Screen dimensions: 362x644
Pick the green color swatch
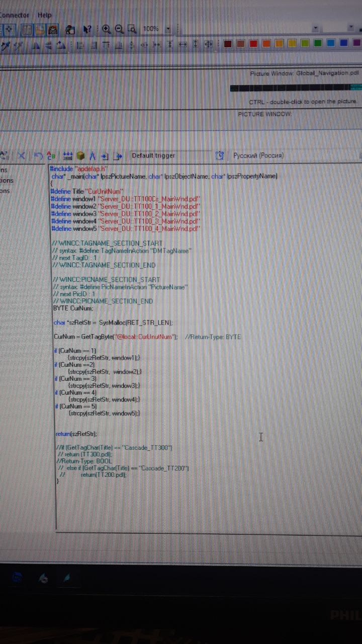click(x=318, y=44)
